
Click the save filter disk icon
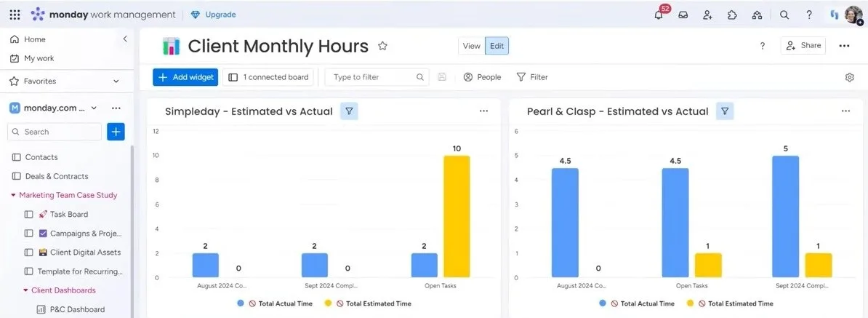[x=442, y=77]
